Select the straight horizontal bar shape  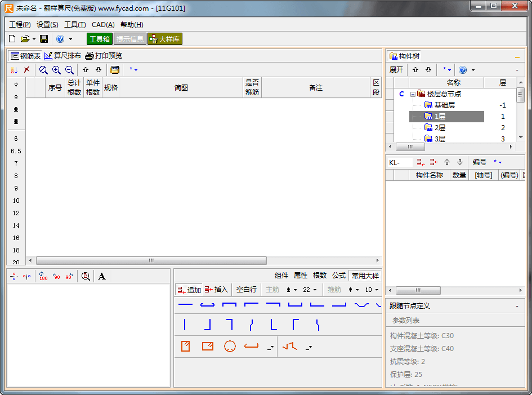(185, 304)
